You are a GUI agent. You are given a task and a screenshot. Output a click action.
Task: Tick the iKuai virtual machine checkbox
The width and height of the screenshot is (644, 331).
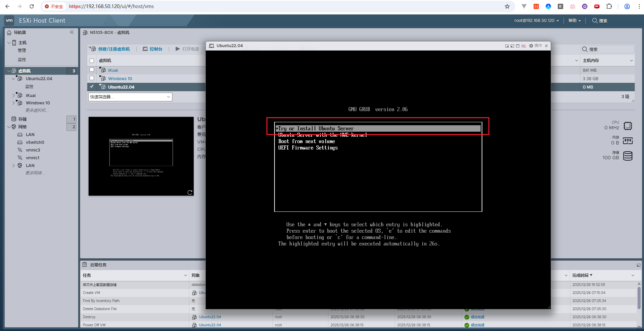[92, 70]
